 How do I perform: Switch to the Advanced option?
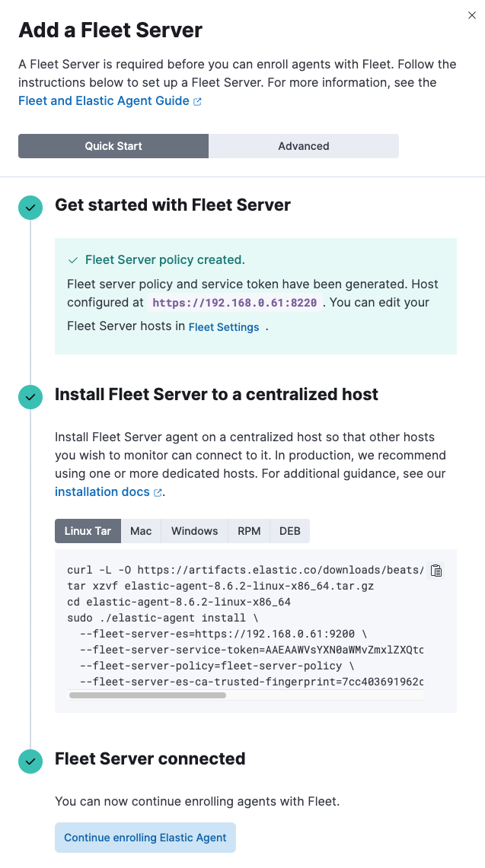tap(304, 146)
